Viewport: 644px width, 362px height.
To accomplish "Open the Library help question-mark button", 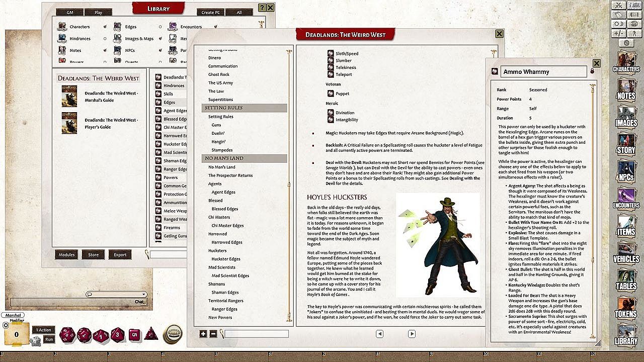I will pyautogui.click(x=262, y=8).
